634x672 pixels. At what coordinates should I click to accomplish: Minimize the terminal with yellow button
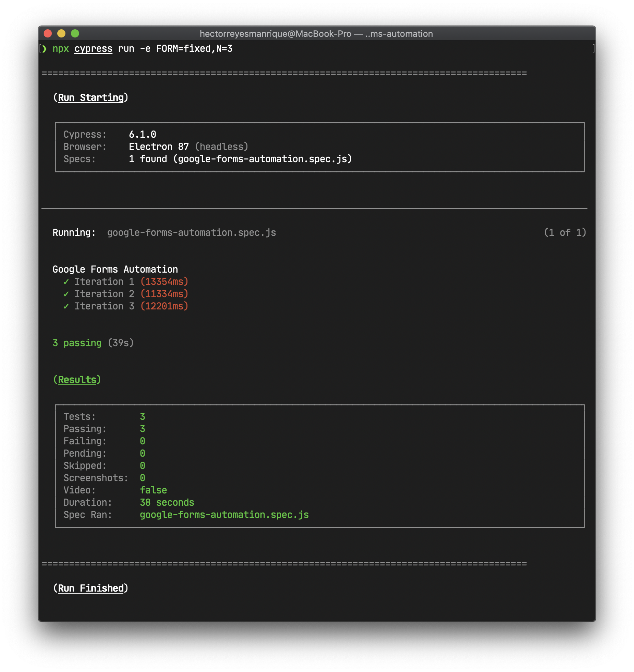[x=61, y=33]
